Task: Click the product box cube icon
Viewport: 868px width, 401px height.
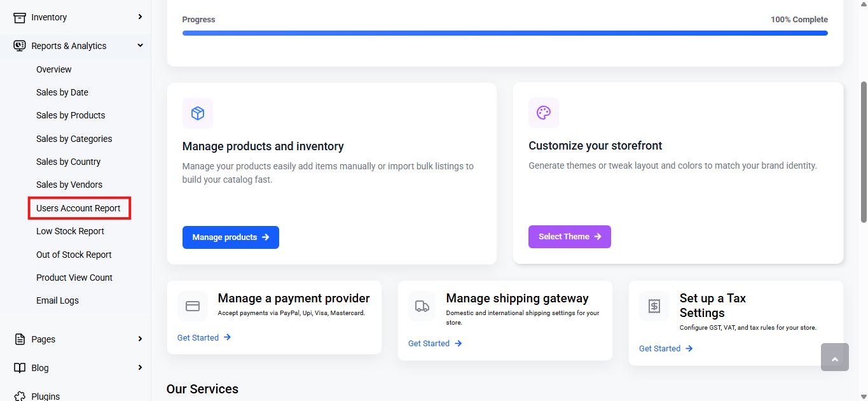Action: pyautogui.click(x=198, y=113)
